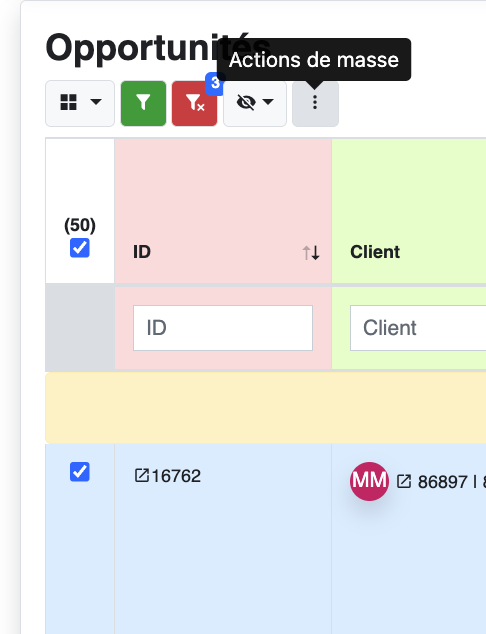Sort by ID using the arrows icon
The image size is (486, 634).
coord(311,253)
